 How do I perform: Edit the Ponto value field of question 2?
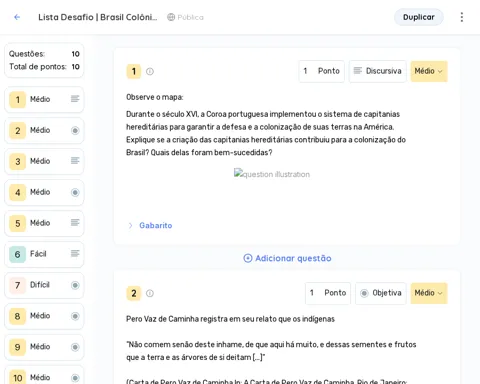[328, 293]
